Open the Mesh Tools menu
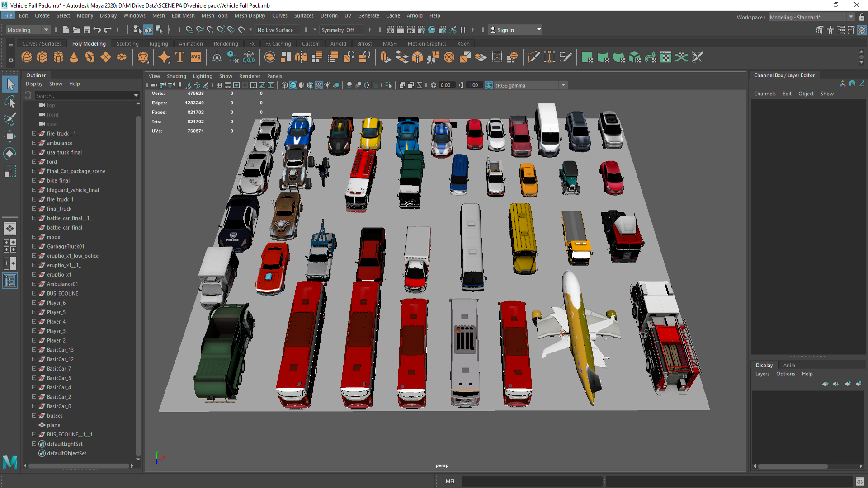Image resolution: width=868 pixels, height=488 pixels. 214,15
